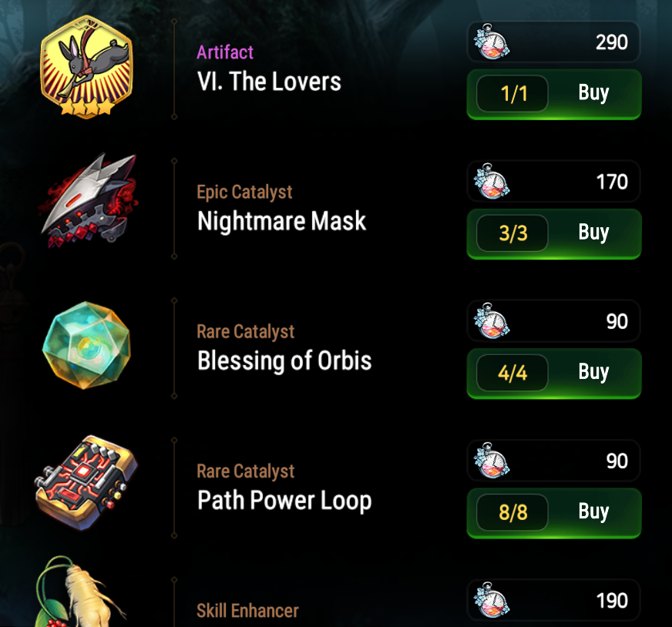Click the 3/3 stock counter
The height and width of the screenshot is (627, 672).
click(x=512, y=233)
